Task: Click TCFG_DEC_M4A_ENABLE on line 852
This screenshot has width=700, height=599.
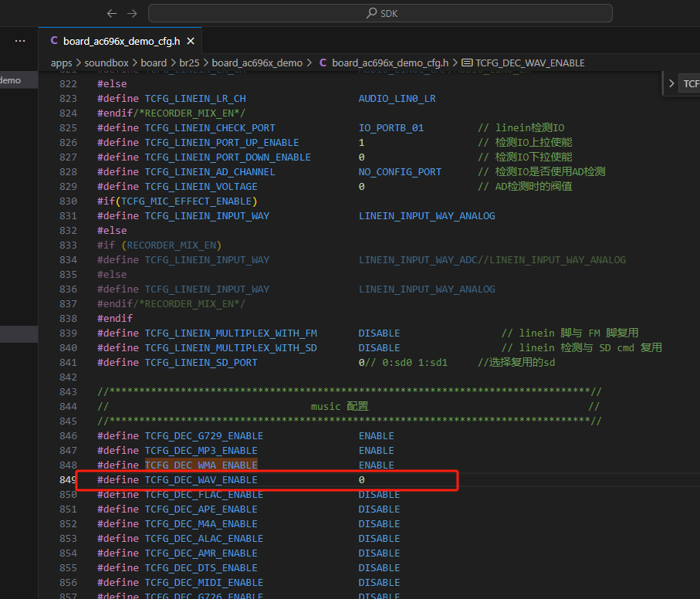Action: (201, 524)
